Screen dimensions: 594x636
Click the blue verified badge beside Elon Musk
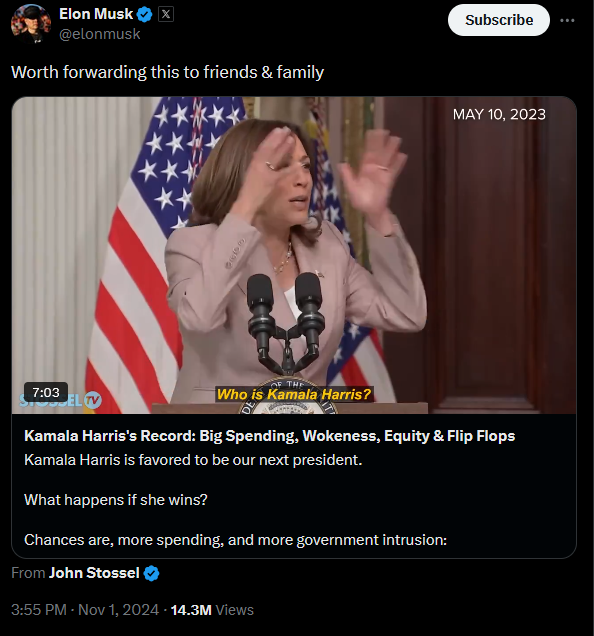coord(144,15)
